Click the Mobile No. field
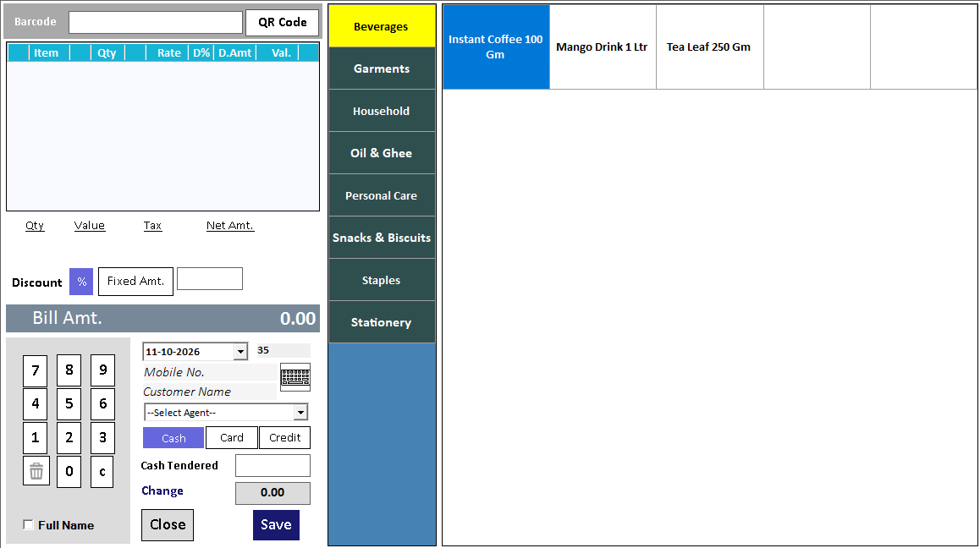 click(x=209, y=372)
